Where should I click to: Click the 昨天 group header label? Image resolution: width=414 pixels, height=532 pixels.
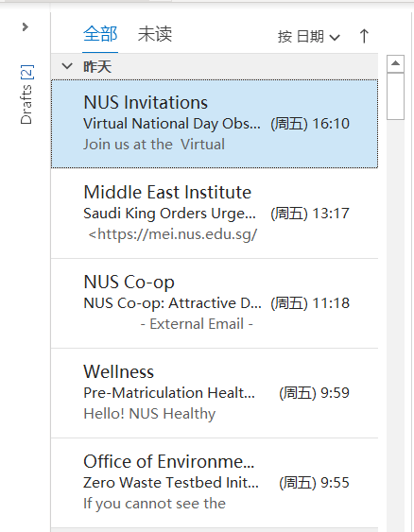(97, 66)
